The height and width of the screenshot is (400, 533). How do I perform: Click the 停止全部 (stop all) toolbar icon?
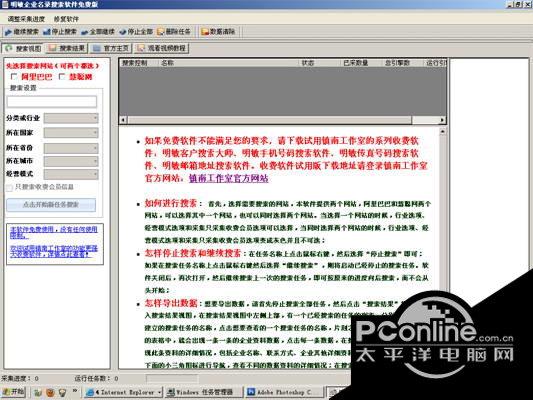[x=136, y=32]
